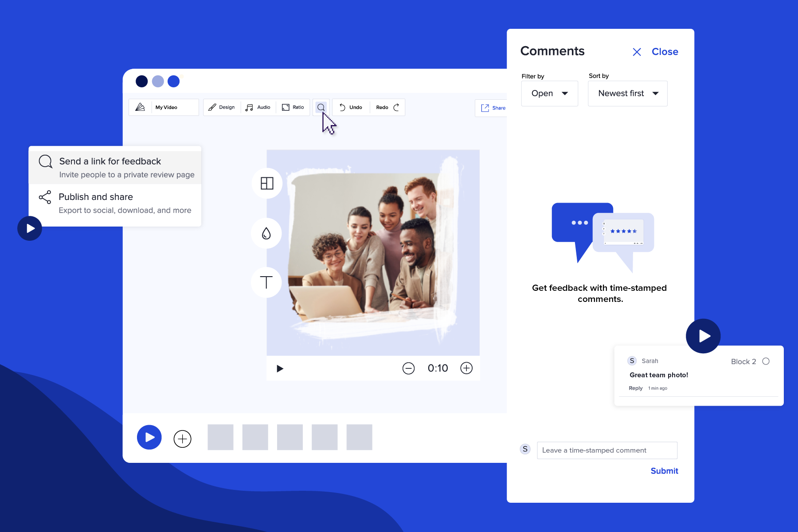Add a new block with the plus circle
This screenshot has height=532, width=798.
tap(182, 439)
